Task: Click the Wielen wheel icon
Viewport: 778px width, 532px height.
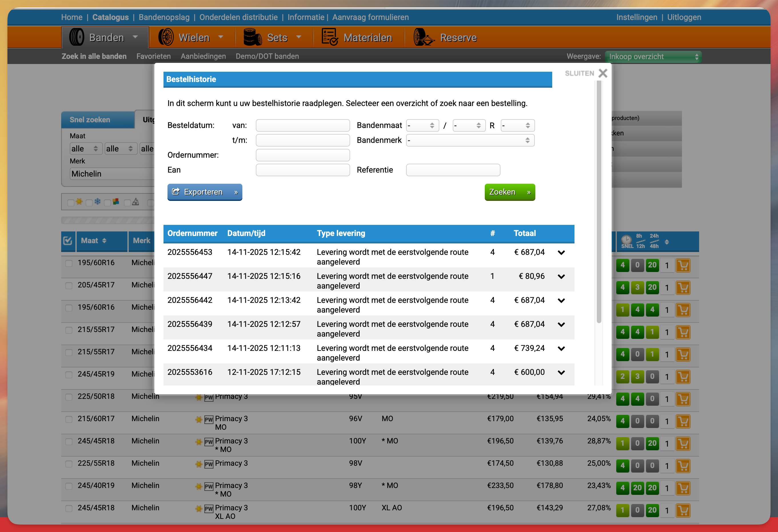Action: tap(166, 37)
